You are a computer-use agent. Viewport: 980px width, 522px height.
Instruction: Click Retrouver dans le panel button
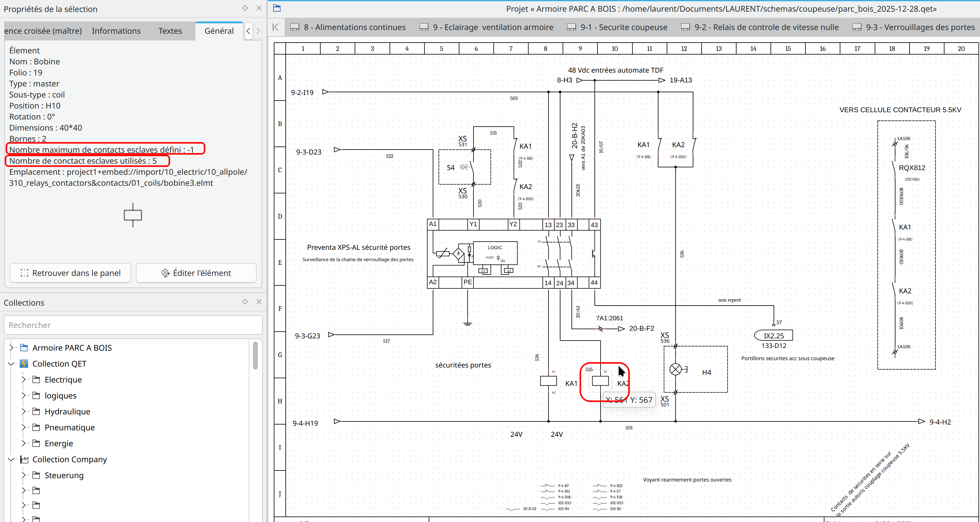click(x=70, y=273)
